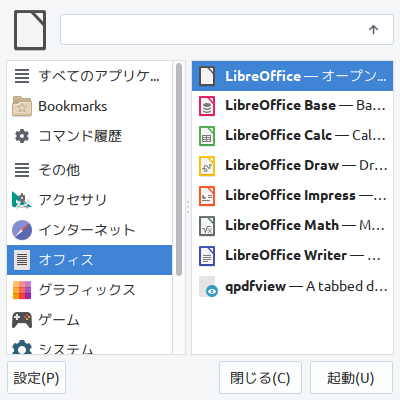
Task: Click the qpdfview eye icon
Action: 208,287
